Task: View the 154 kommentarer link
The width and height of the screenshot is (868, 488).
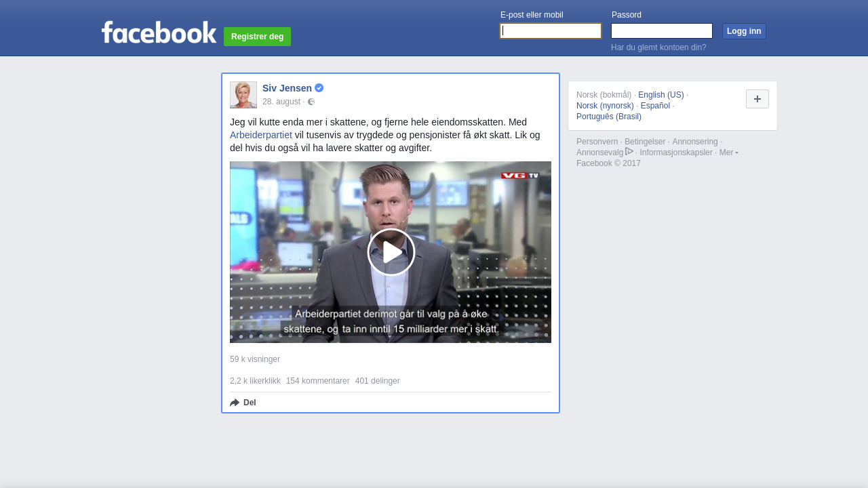Action: point(317,381)
